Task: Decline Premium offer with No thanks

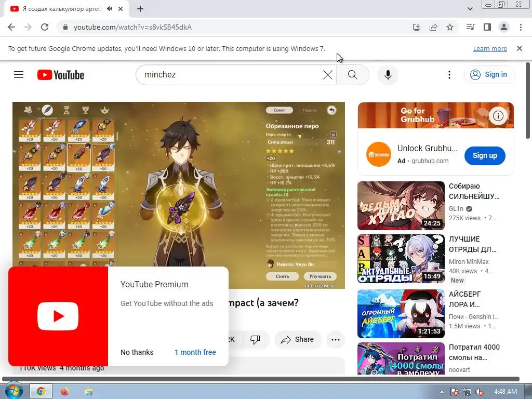Action: click(137, 352)
